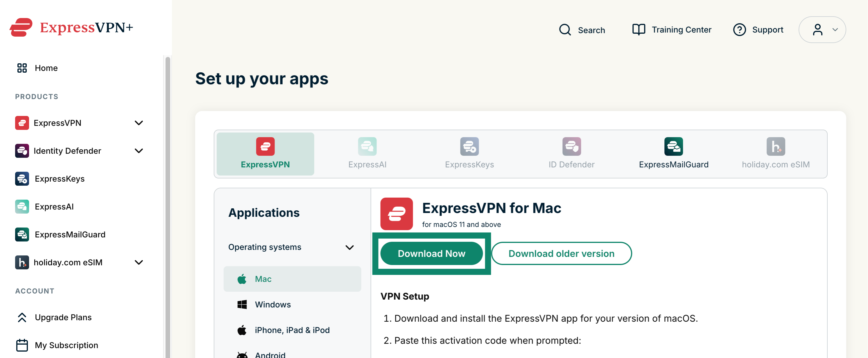Click the Apple logo beside iPhone, iPad & iPod
868x358 pixels.
[x=242, y=330]
